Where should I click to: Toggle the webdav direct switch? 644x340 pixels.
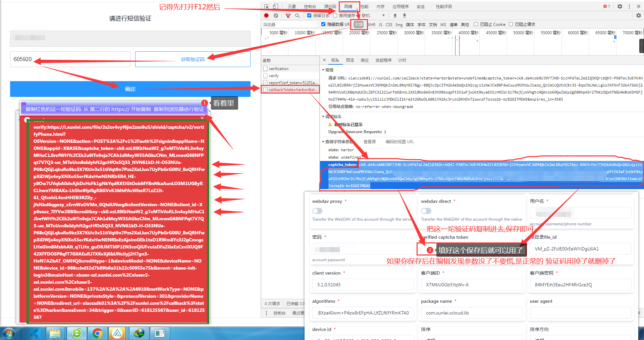click(x=426, y=211)
